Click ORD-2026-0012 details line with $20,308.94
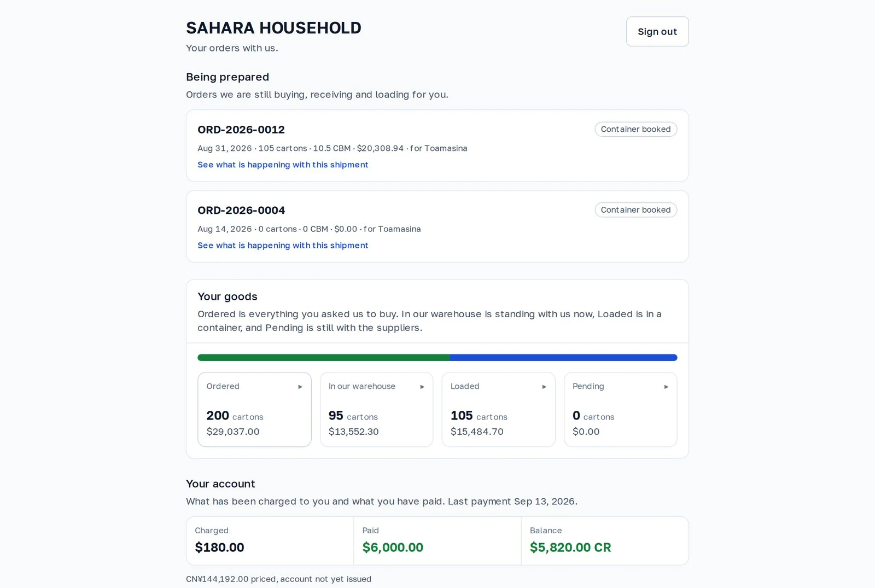This screenshot has height=588, width=875. [332, 148]
